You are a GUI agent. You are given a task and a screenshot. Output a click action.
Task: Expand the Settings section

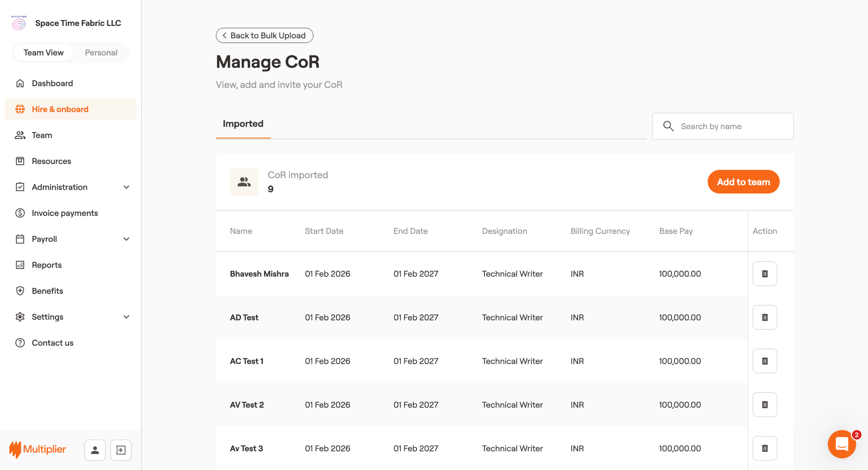126,317
